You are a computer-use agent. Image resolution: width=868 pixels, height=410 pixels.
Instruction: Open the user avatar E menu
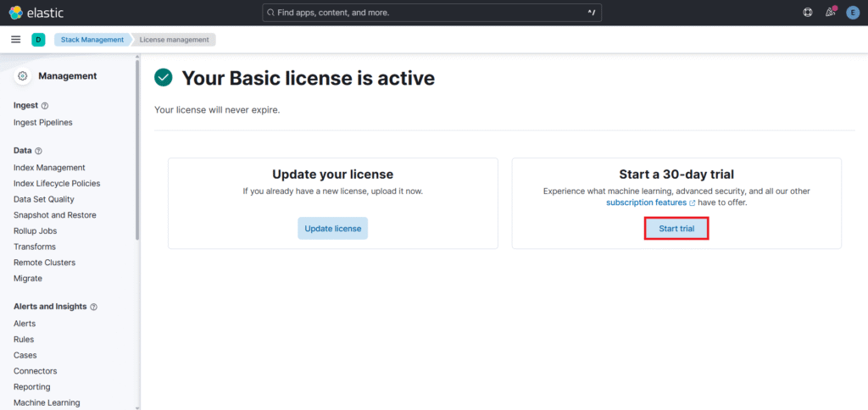pyautogui.click(x=853, y=13)
